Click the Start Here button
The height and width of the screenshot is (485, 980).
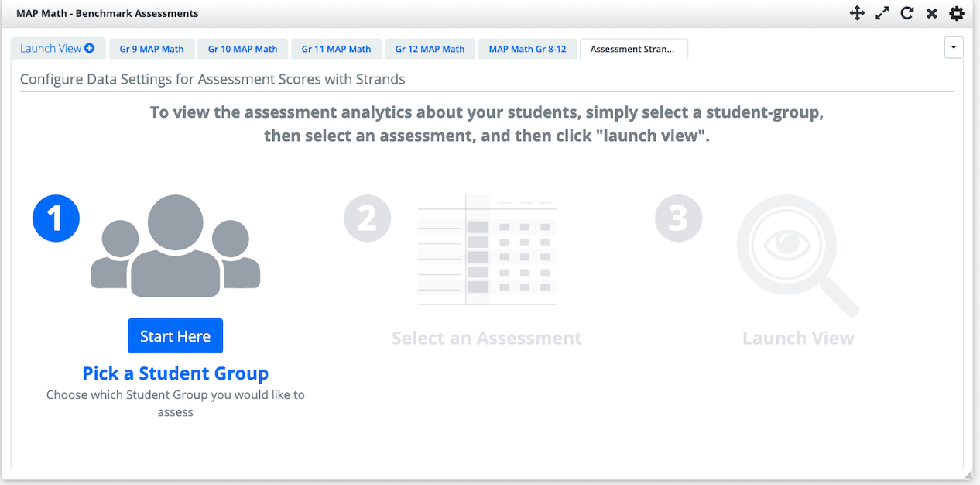(x=175, y=335)
